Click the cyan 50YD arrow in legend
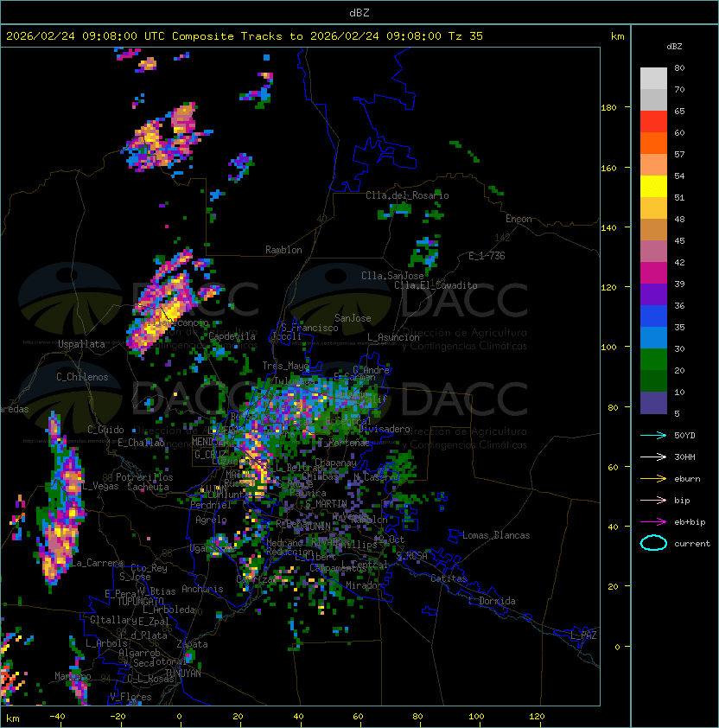This screenshot has height=728, width=719. (653, 436)
